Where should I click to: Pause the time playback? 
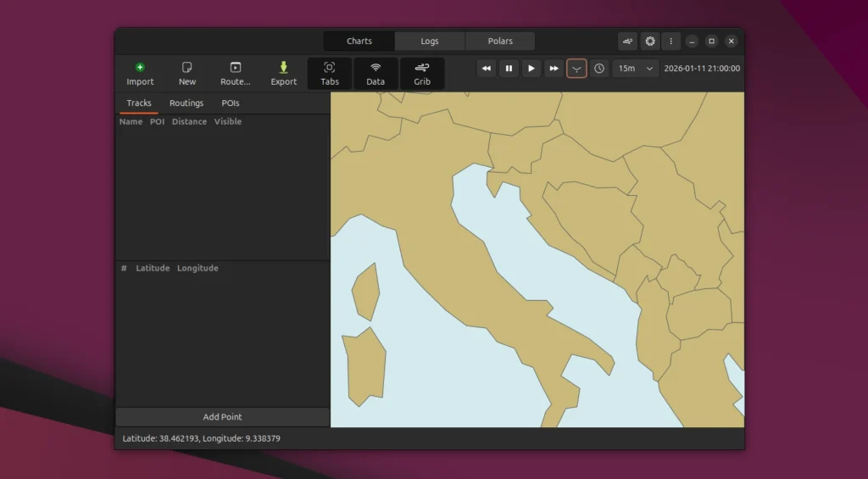pyautogui.click(x=509, y=69)
